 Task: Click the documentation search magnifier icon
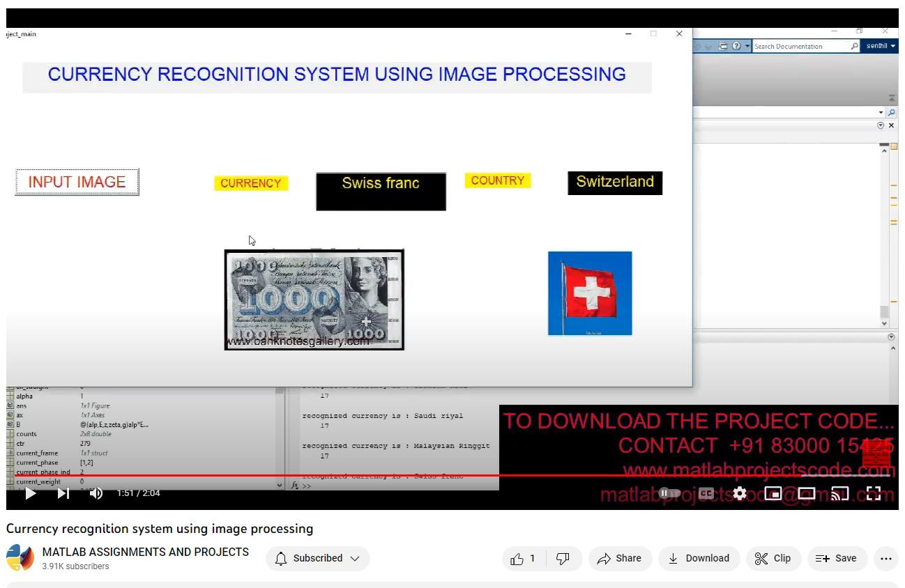[855, 46]
